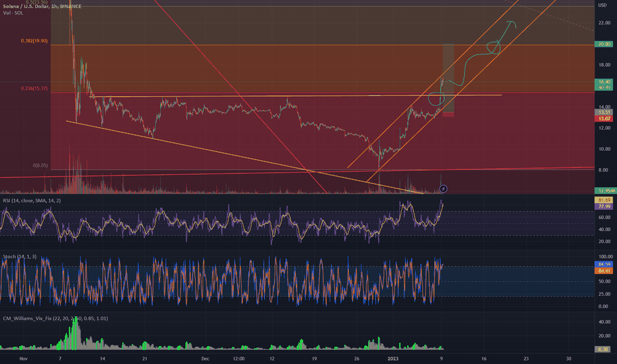Click the green 17.954K volume tag
Viewport: 617px width, 364px height.
click(605, 191)
